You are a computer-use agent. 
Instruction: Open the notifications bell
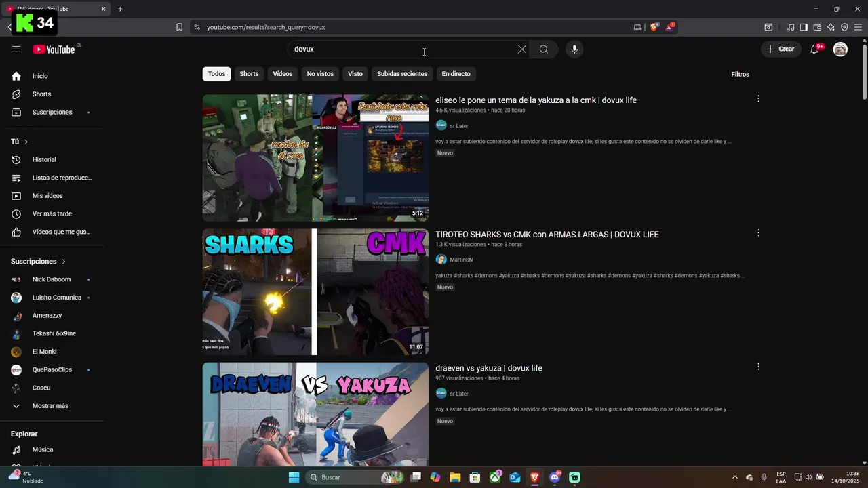point(814,49)
